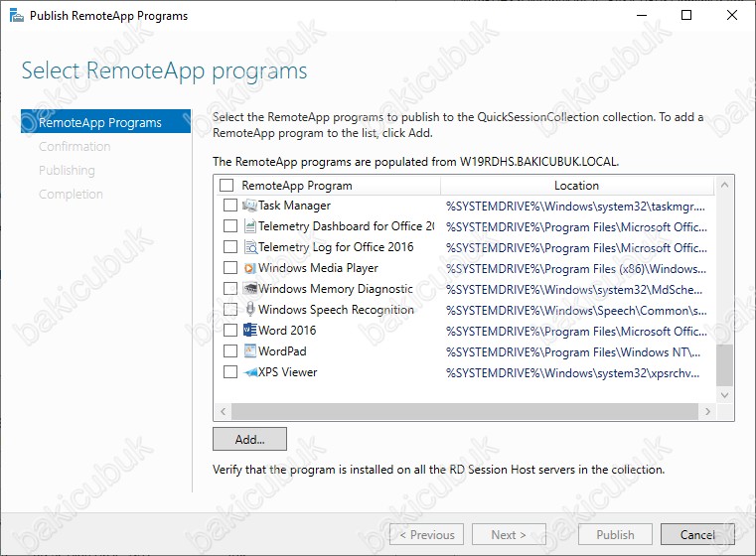Sort by the Location column header

(576, 186)
